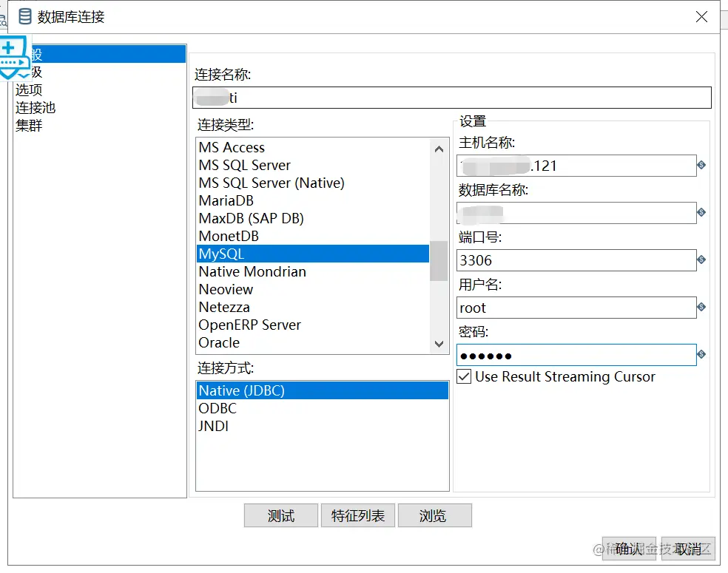Toggle Use Result Streaming Cursor checkbox

(x=464, y=376)
